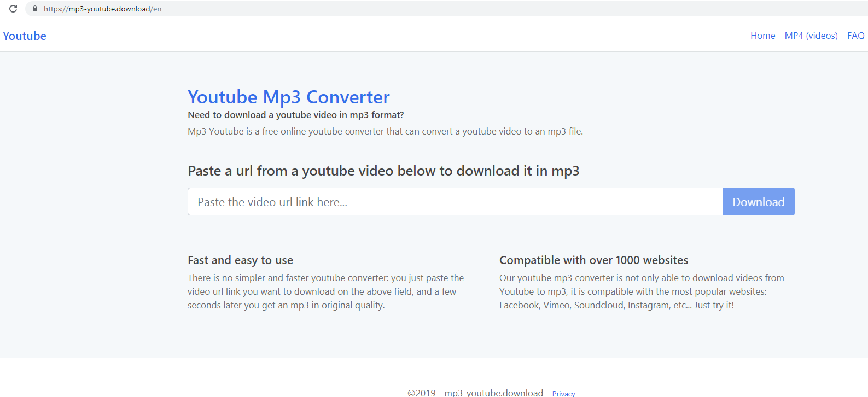Click the 'Compatible with over 1000 websites' heading

593,260
